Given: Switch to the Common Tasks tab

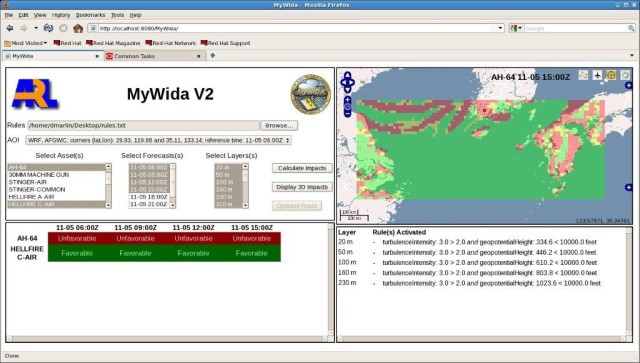Looking at the screenshot, I should click(154, 56).
